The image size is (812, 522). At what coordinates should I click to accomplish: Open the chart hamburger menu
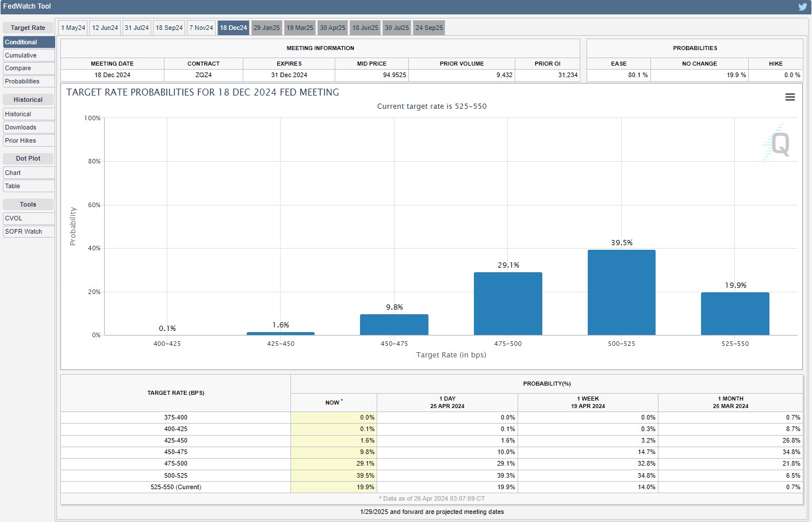click(790, 97)
